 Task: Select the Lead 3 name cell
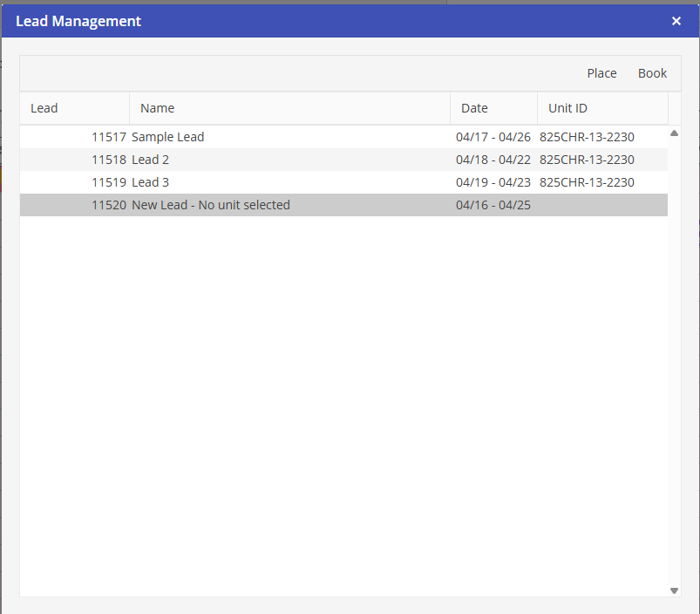151,182
